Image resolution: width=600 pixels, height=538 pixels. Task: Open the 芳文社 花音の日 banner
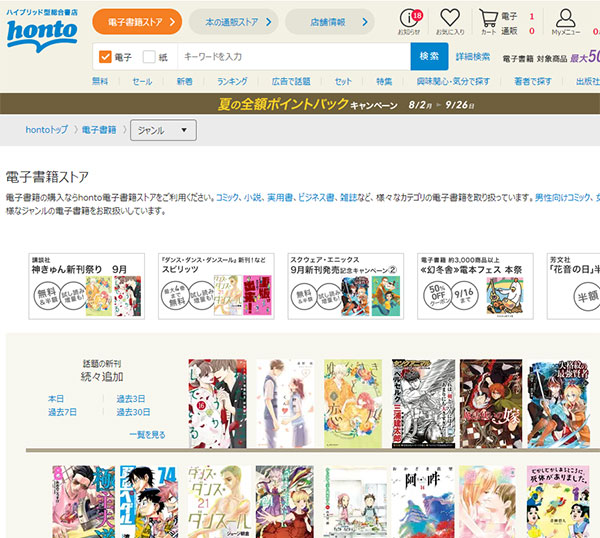point(574,286)
